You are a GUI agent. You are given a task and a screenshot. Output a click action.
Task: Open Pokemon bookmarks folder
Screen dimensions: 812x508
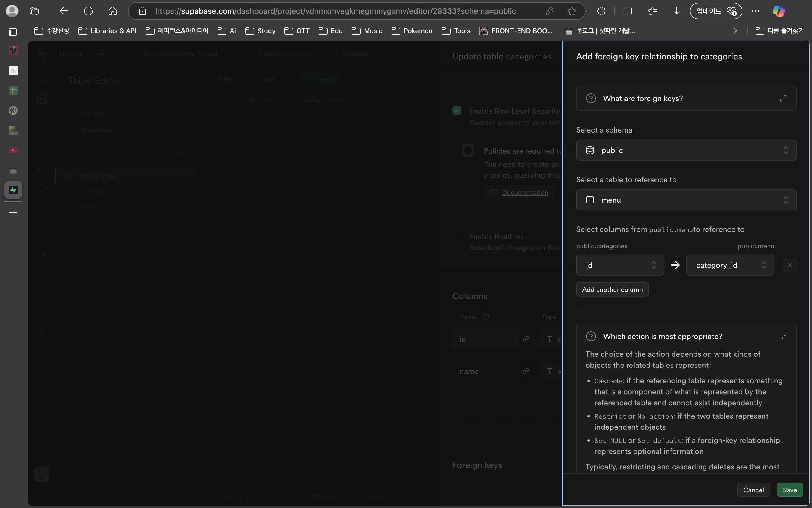pos(412,31)
